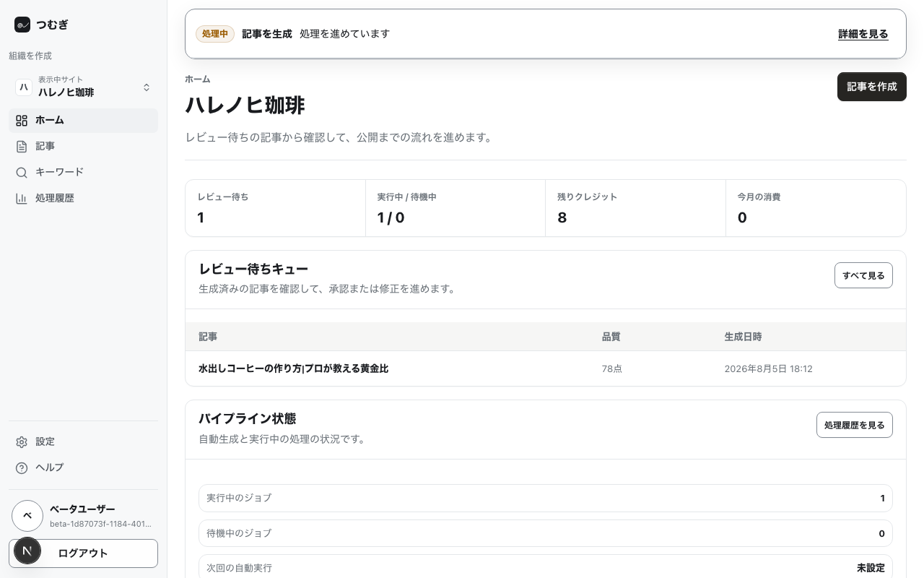Click the 設定 gear icon
924x578 pixels.
22,442
